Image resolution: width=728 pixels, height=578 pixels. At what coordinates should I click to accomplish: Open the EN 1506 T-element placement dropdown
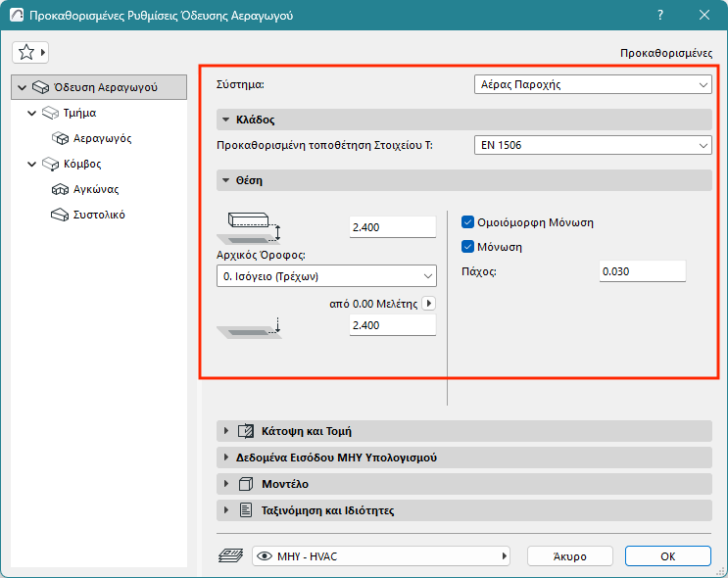(592, 146)
